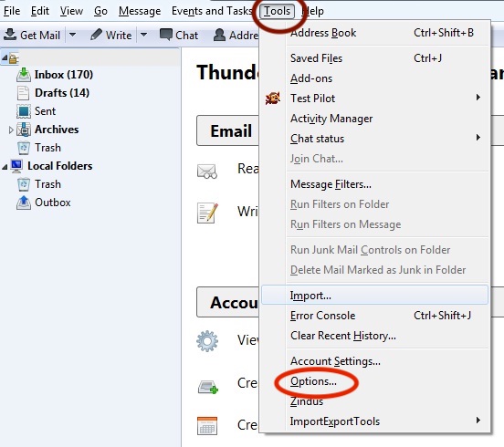Click the create new account tray icon
This screenshot has height=447, width=504.
pos(208,387)
